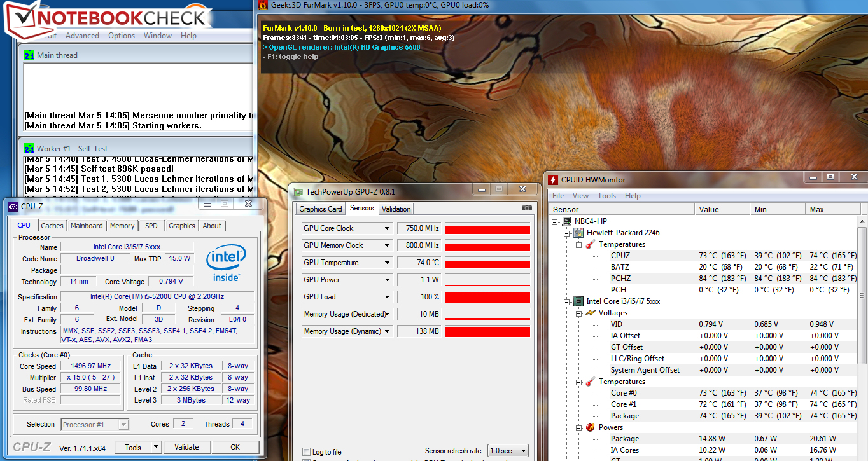The height and width of the screenshot is (461, 868).
Task: Open the GPU Load sensor dropdown
Action: [386, 297]
